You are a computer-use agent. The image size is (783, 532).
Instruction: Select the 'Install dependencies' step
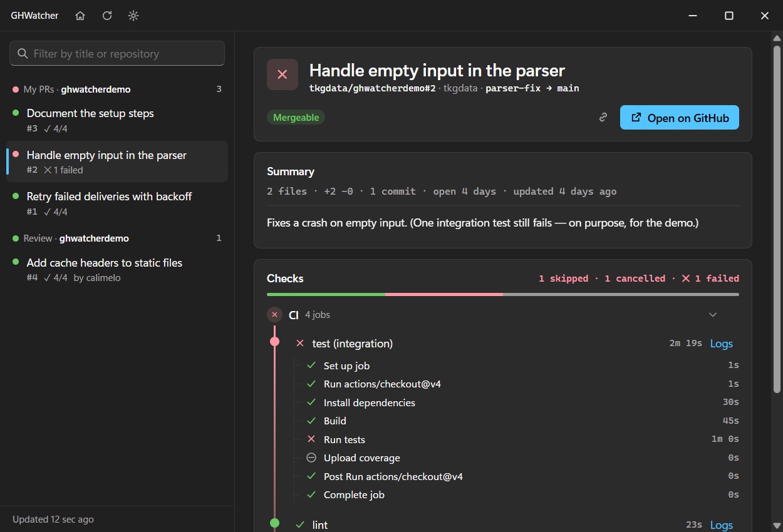pos(522,402)
